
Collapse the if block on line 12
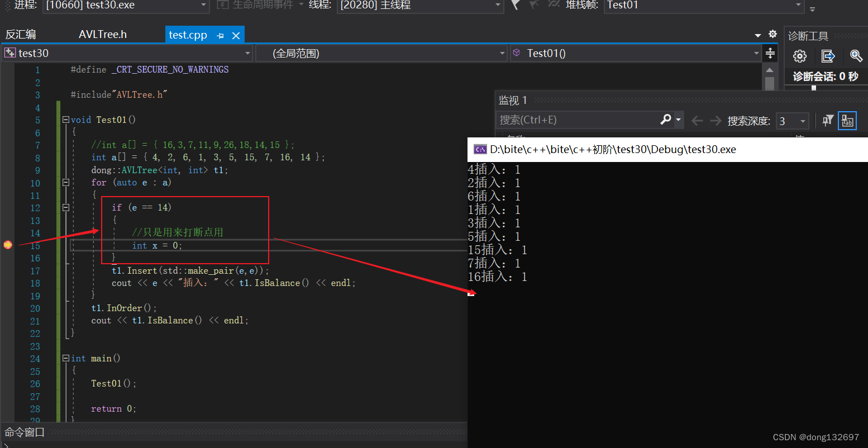(66, 207)
